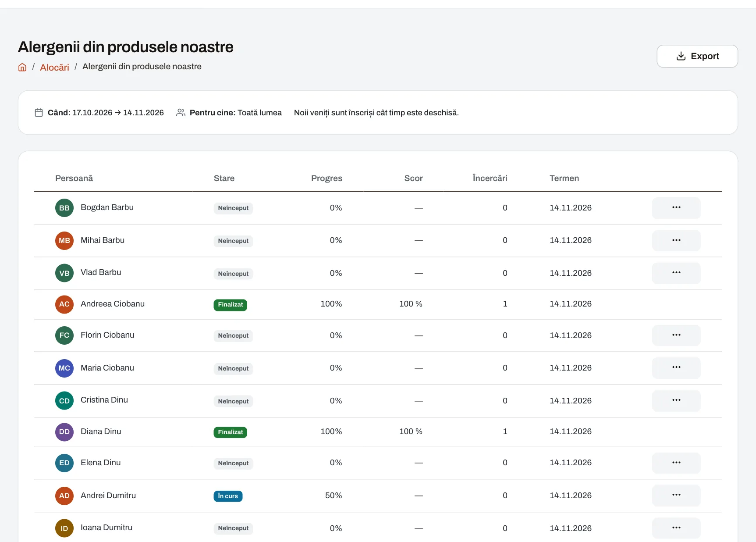Open actions menu for Maria Ciobanu

(x=676, y=368)
